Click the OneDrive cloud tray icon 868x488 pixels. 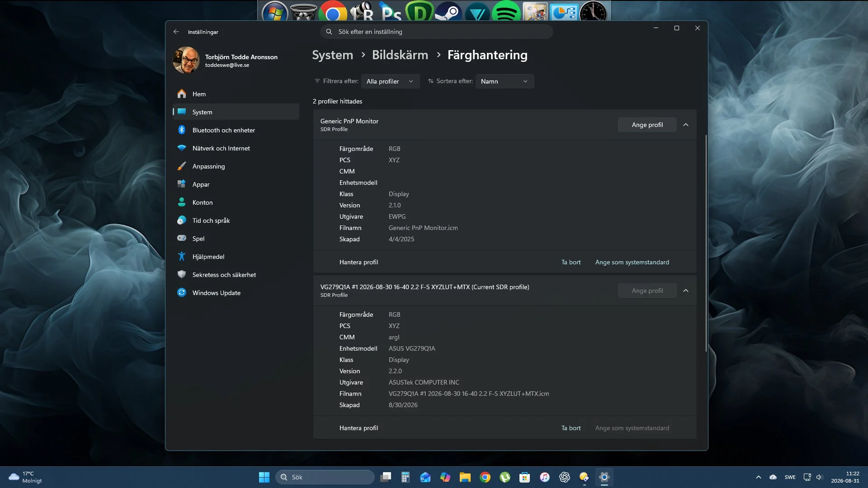pyautogui.click(x=773, y=477)
